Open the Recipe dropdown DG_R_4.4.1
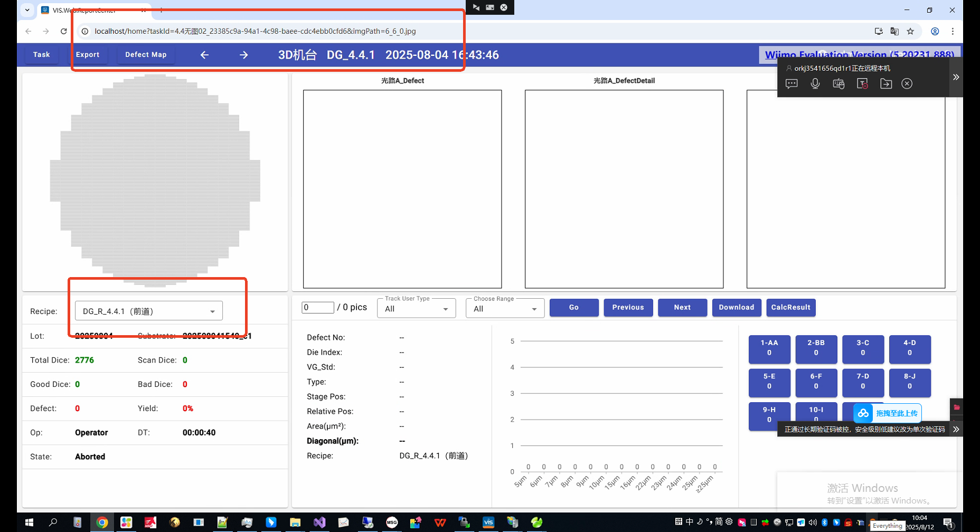The width and height of the screenshot is (980, 532). (x=148, y=311)
